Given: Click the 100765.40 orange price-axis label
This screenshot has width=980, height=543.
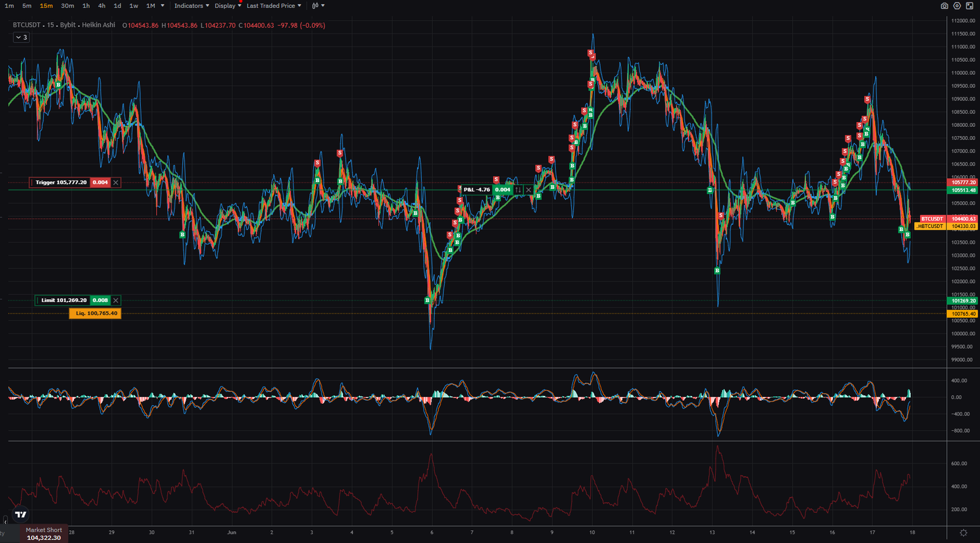Looking at the screenshot, I should tap(962, 314).
